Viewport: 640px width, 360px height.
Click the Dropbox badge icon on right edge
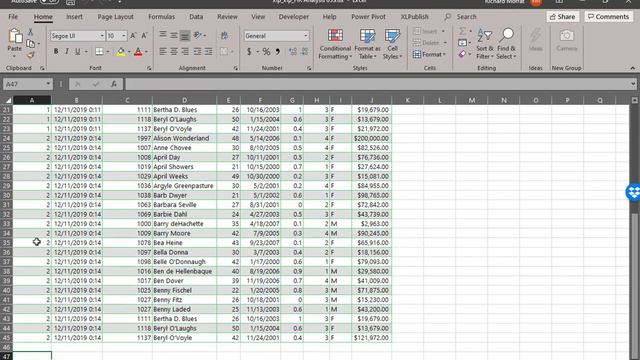633,192
